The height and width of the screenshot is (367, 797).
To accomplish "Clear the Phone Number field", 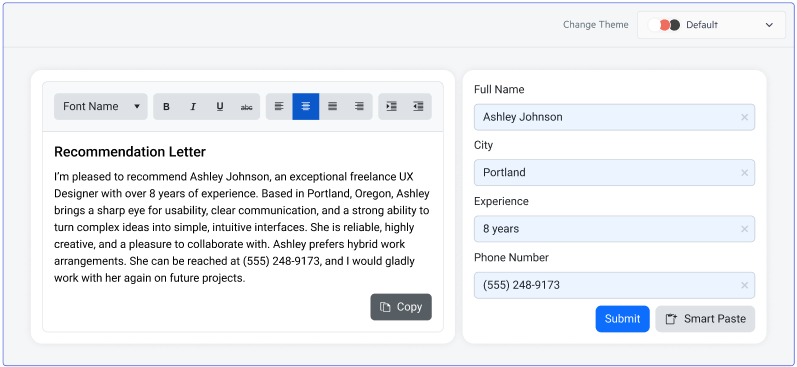I will click(745, 285).
